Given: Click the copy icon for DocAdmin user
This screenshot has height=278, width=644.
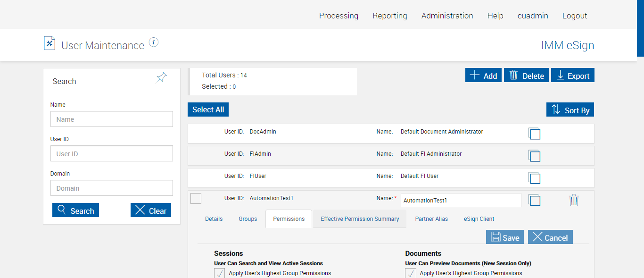Looking at the screenshot, I should coord(534,134).
